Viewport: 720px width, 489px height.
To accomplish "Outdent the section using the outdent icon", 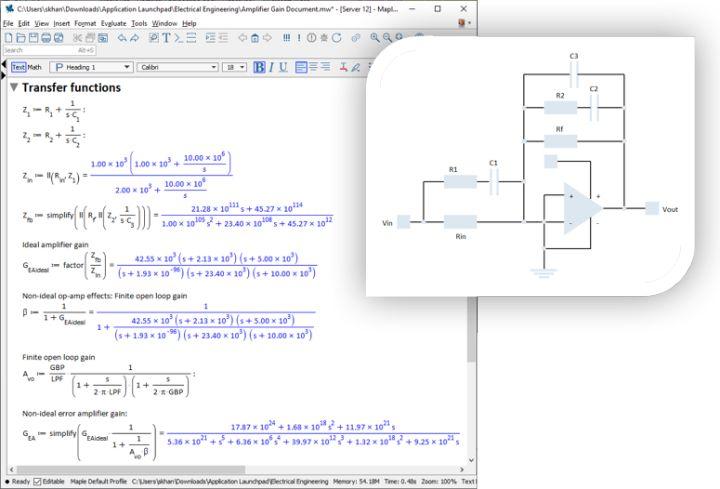I will pos(223,38).
